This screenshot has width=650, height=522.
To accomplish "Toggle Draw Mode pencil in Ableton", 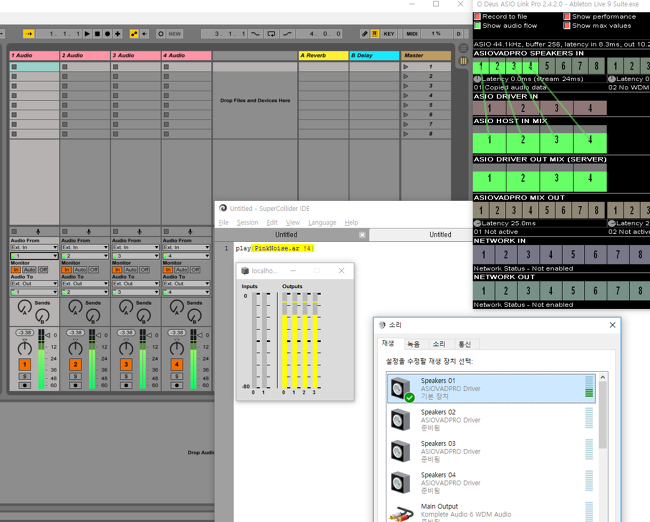I will point(364,34).
